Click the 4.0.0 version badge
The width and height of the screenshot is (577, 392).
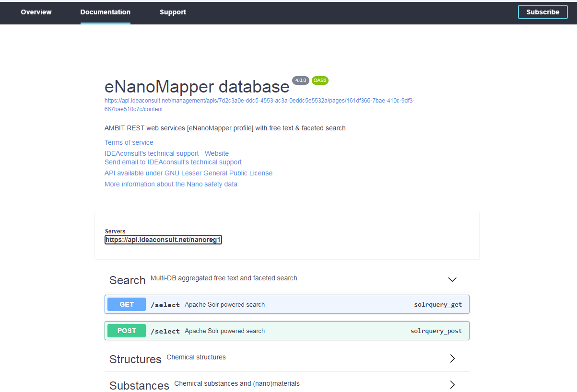click(x=301, y=81)
